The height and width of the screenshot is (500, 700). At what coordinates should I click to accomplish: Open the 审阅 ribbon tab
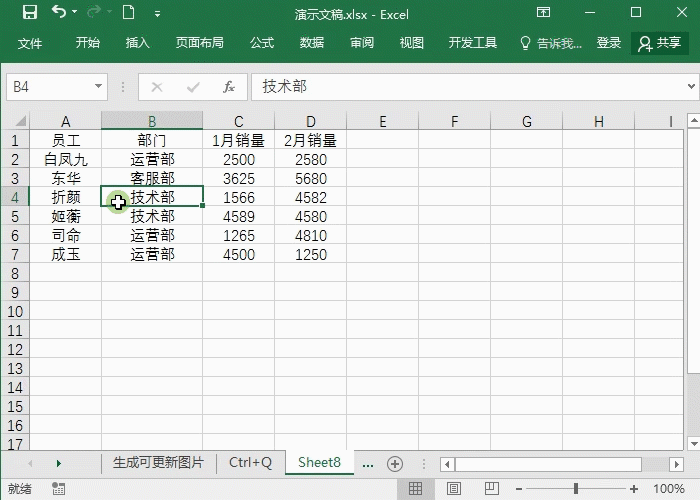click(x=362, y=43)
